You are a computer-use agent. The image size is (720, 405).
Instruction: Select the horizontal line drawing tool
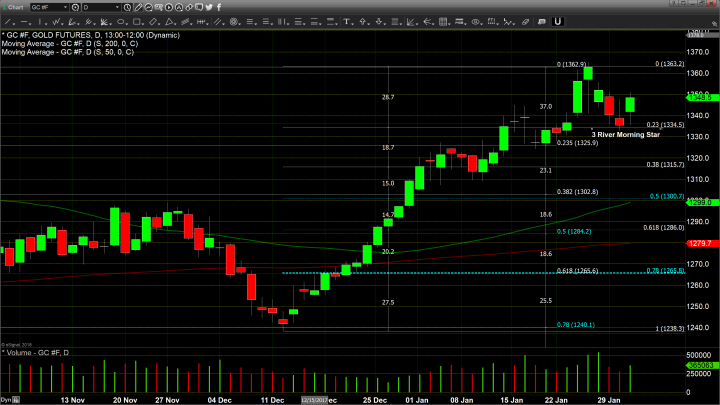point(148,7)
